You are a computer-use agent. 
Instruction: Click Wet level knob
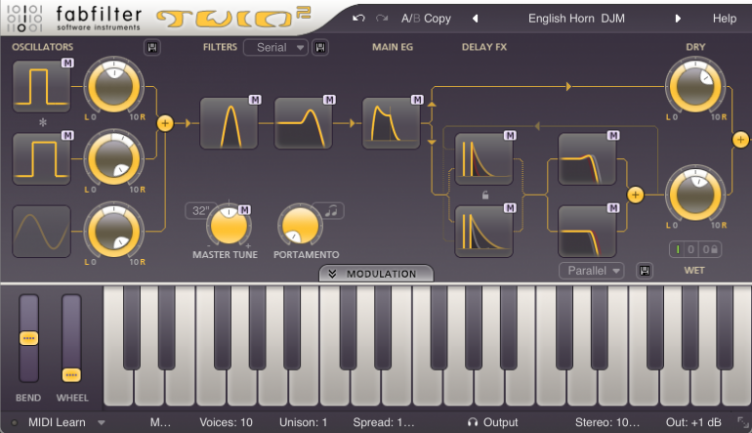tap(695, 195)
